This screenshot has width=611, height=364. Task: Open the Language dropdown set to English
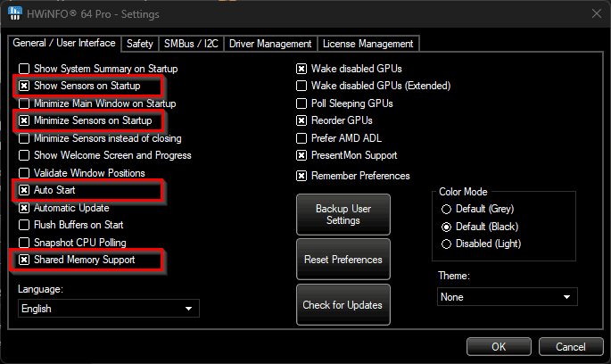(x=109, y=309)
